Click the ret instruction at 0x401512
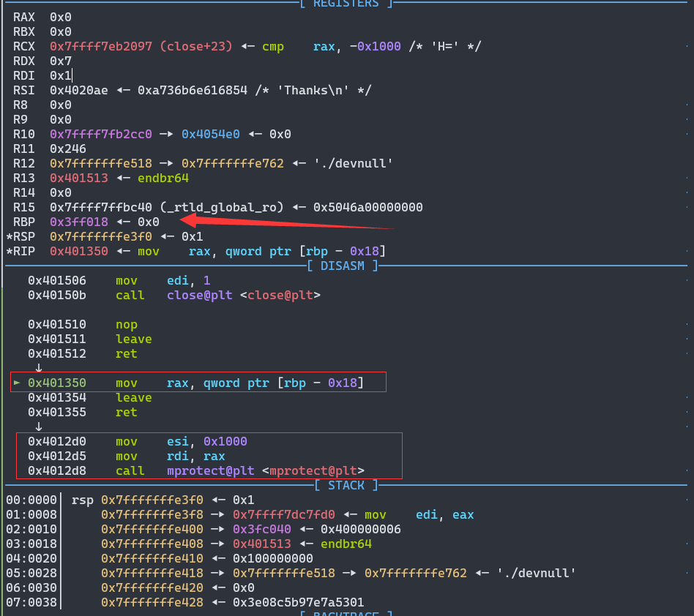Screen dimensions: 694x616 (x=127, y=354)
